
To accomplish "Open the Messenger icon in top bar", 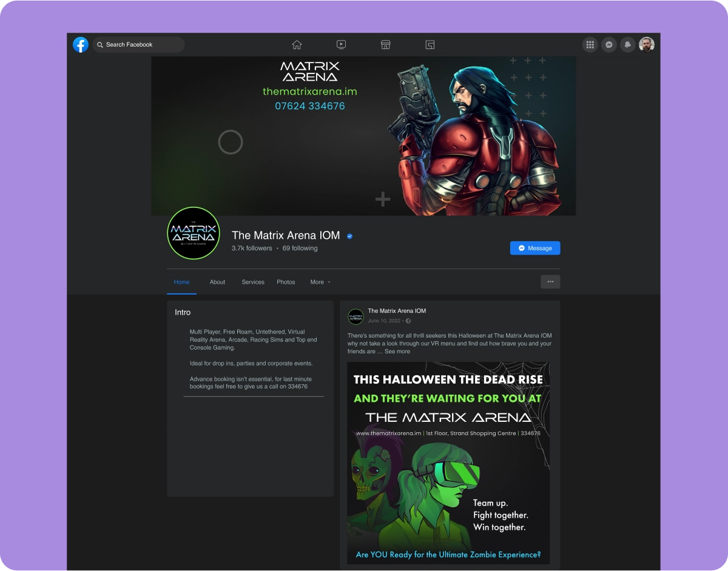I will click(609, 45).
